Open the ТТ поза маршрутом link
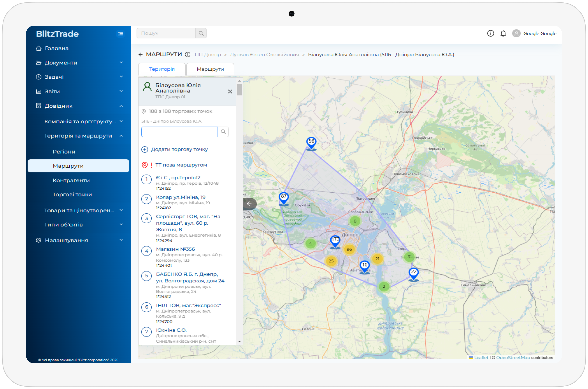This screenshot has width=588, height=389. point(181,165)
